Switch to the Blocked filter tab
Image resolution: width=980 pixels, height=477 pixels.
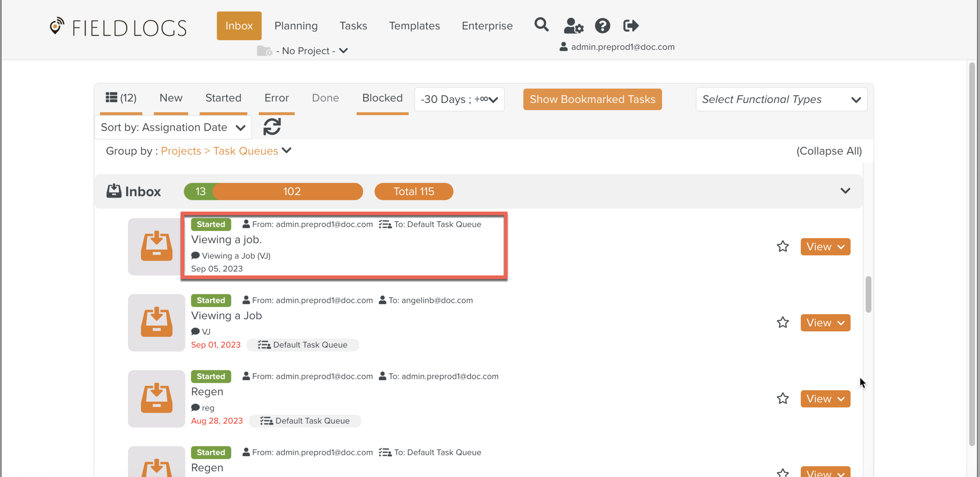point(382,98)
